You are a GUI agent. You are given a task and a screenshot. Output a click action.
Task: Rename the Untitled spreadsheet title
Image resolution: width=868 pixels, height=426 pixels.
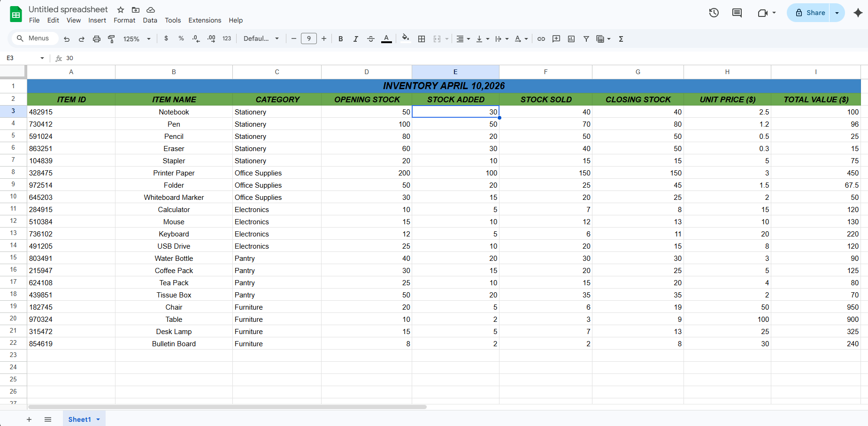(68, 9)
